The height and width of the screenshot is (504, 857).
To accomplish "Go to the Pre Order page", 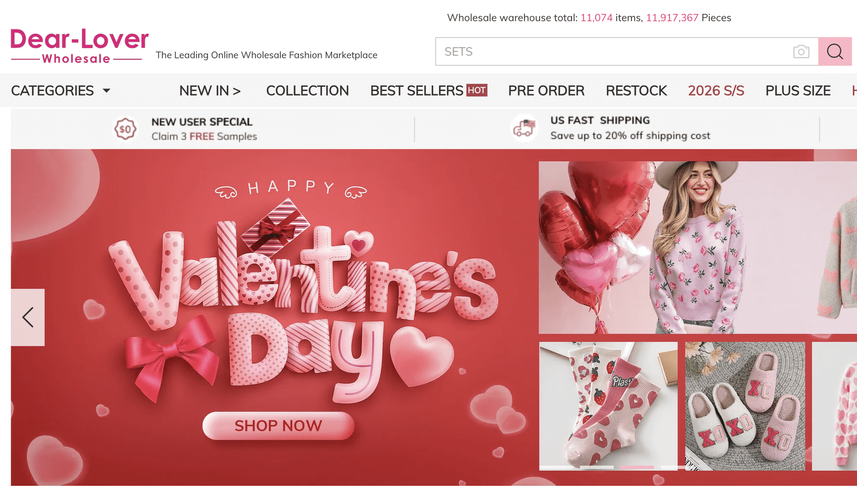I will pyautogui.click(x=546, y=91).
